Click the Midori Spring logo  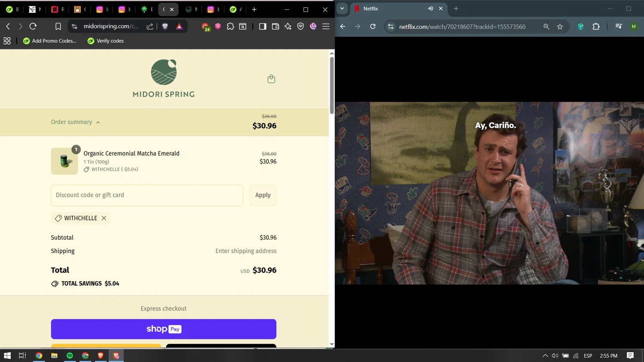164,78
